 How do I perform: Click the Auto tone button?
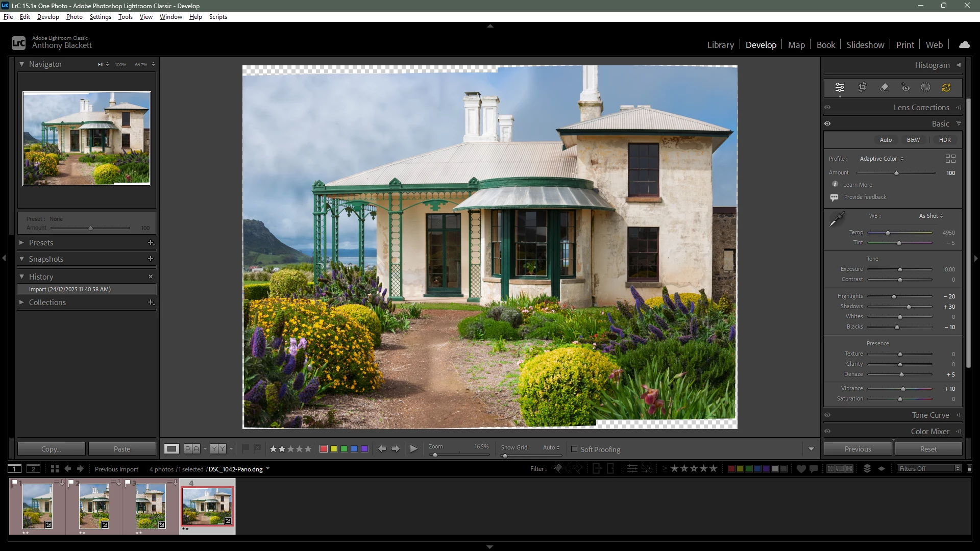tap(886, 140)
